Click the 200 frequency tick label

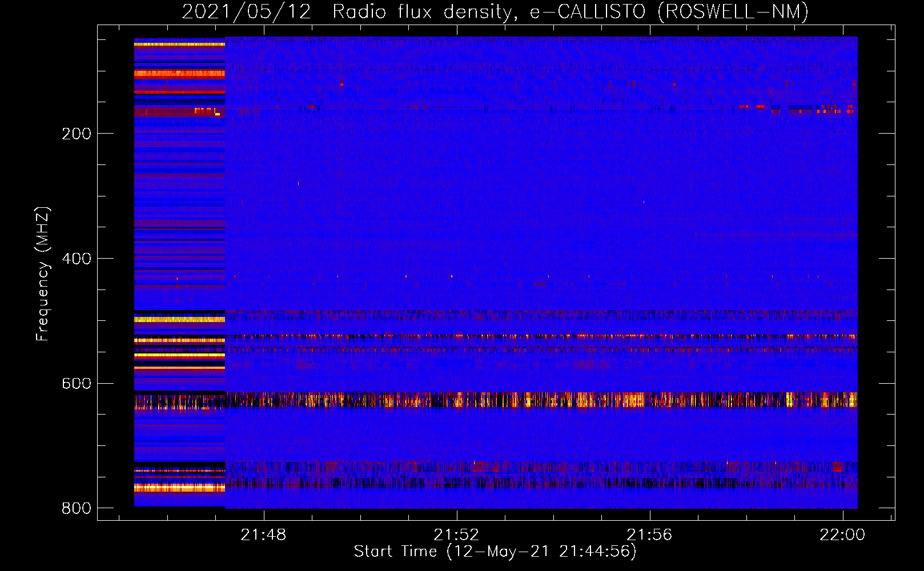tap(77, 134)
